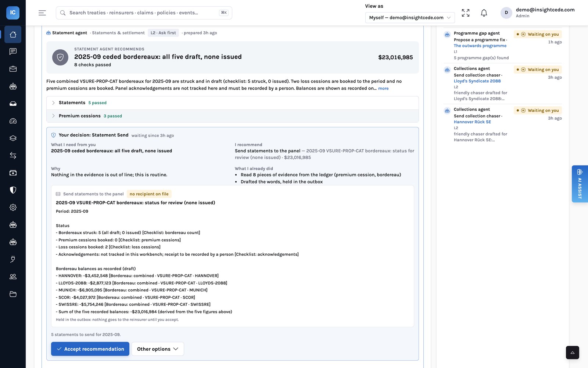Open the Other options dropdown
Screen dimensions: 588x368
pyautogui.click(x=158, y=349)
